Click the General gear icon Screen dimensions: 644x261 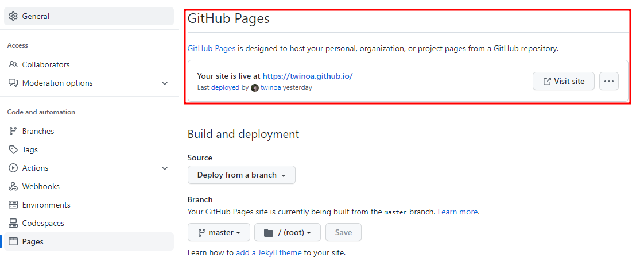(x=13, y=16)
